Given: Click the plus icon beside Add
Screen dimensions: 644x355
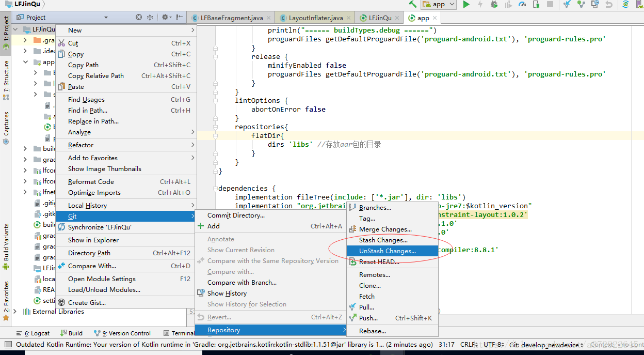Looking at the screenshot, I should (201, 226).
